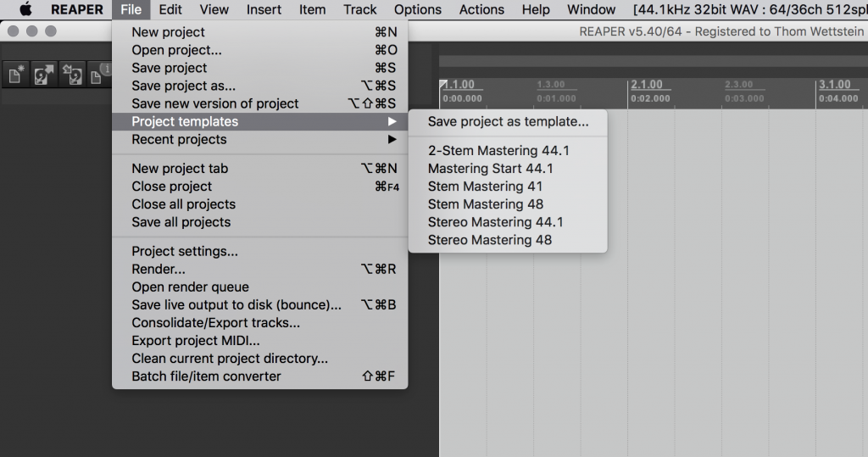
Task: Pick the Mastering Start 44.1 template
Action: 490,169
